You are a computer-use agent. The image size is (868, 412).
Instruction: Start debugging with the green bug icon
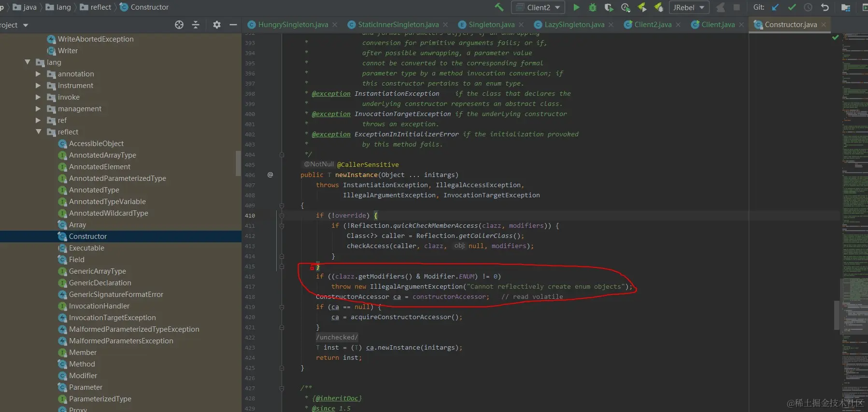click(x=593, y=7)
